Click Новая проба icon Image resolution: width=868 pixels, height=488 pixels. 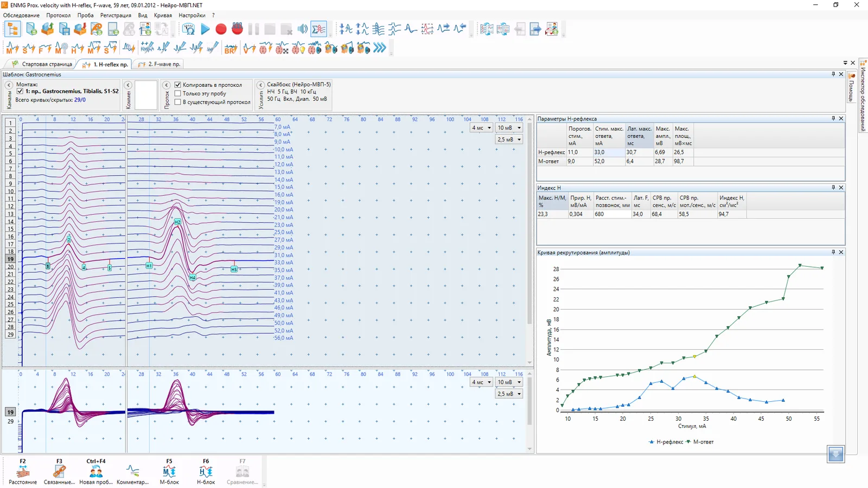point(96,472)
